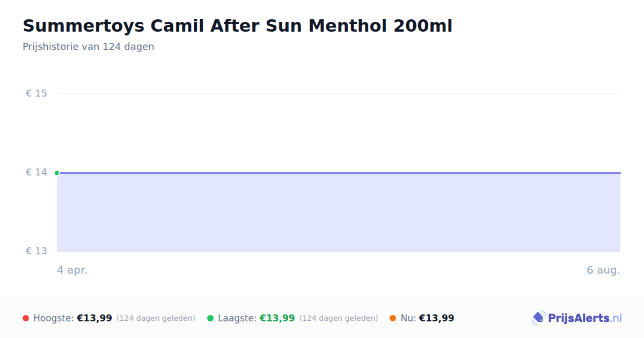This screenshot has width=644, height=338.
Task: Click the Nu €13,99 current price
Action: pyautogui.click(x=436, y=318)
